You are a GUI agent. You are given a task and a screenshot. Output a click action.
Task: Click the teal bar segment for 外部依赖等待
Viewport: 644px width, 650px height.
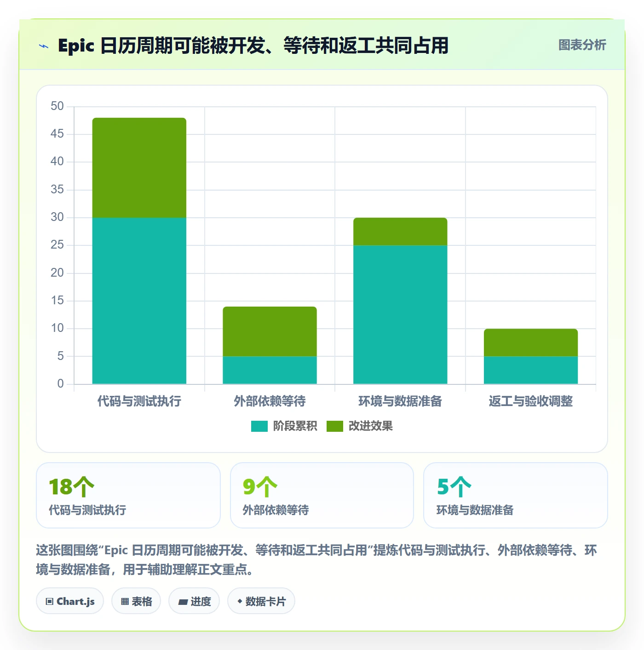coord(270,370)
